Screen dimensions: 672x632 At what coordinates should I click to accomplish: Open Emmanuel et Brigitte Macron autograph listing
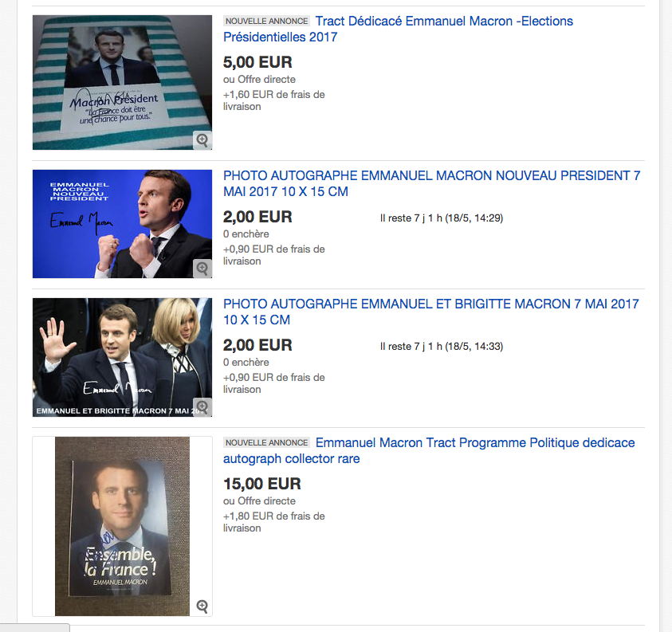coord(431,312)
